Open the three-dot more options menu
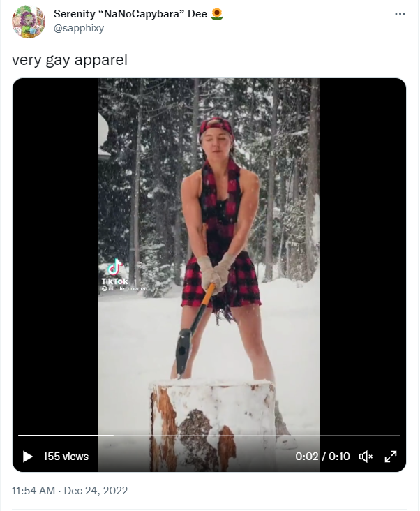The width and height of the screenshot is (420, 511). (x=400, y=14)
